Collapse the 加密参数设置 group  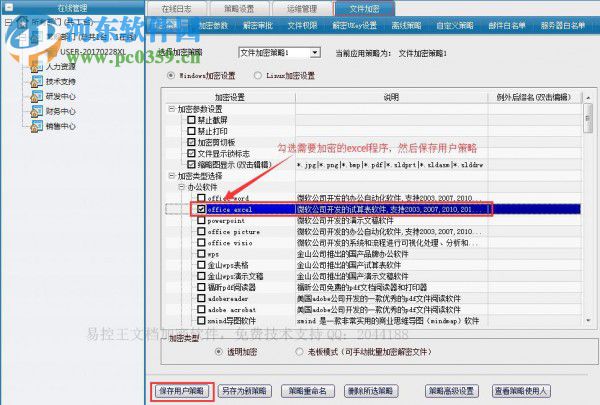[171, 109]
